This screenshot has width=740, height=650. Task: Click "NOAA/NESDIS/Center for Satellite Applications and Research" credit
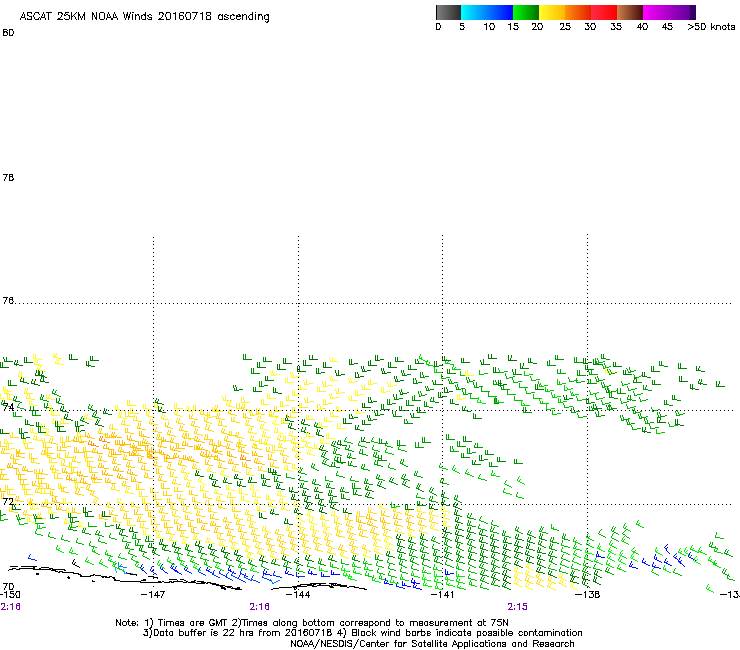pyautogui.click(x=432, y=644)
